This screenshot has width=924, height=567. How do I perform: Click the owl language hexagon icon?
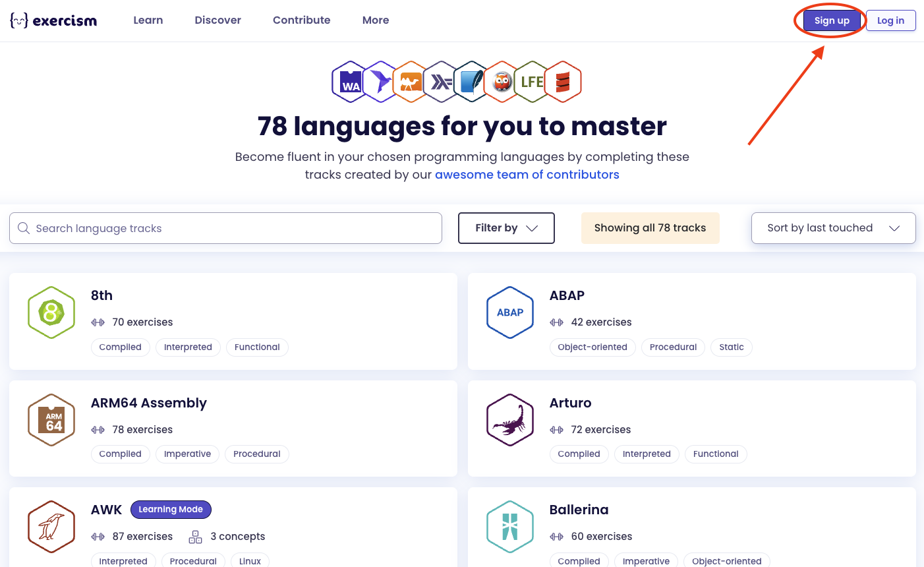(502, 81)
